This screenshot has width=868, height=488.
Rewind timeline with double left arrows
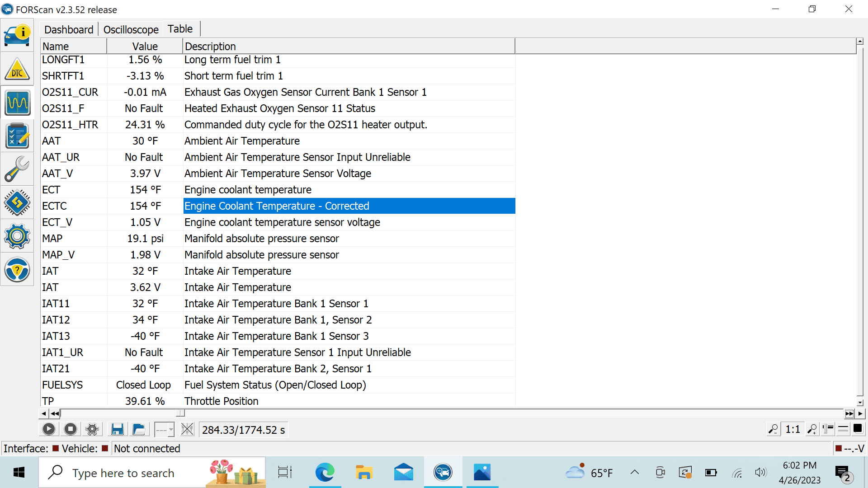[x=55, y=413]
